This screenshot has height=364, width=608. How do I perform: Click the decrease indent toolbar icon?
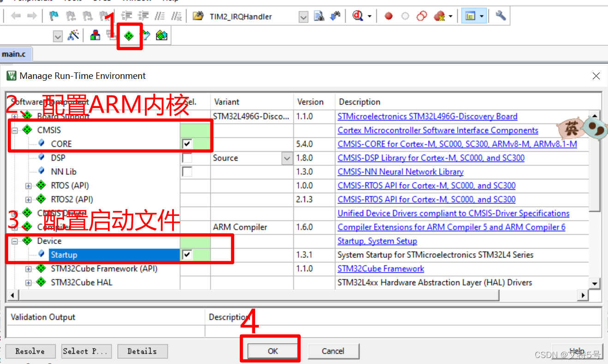point(143,16)
